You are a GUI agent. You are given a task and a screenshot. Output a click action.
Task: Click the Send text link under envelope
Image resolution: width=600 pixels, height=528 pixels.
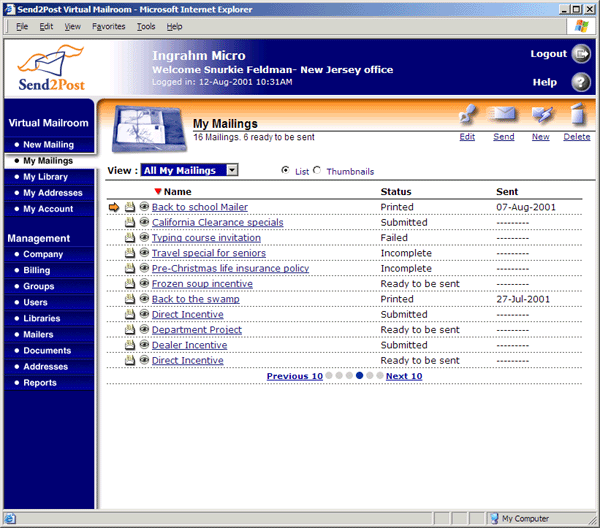pos(504,137)
